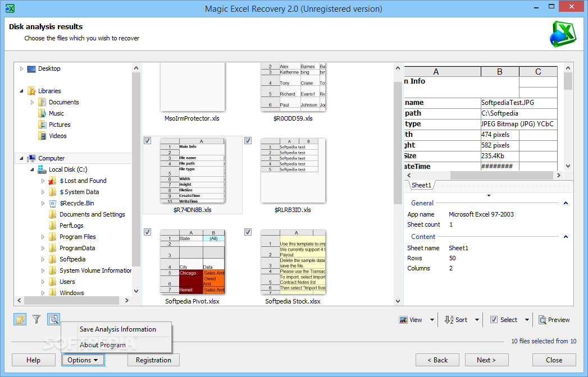The width and height of the screenshot is (588, 377).
Task: Collapse the Content section chevron
Action: [566, 237]
